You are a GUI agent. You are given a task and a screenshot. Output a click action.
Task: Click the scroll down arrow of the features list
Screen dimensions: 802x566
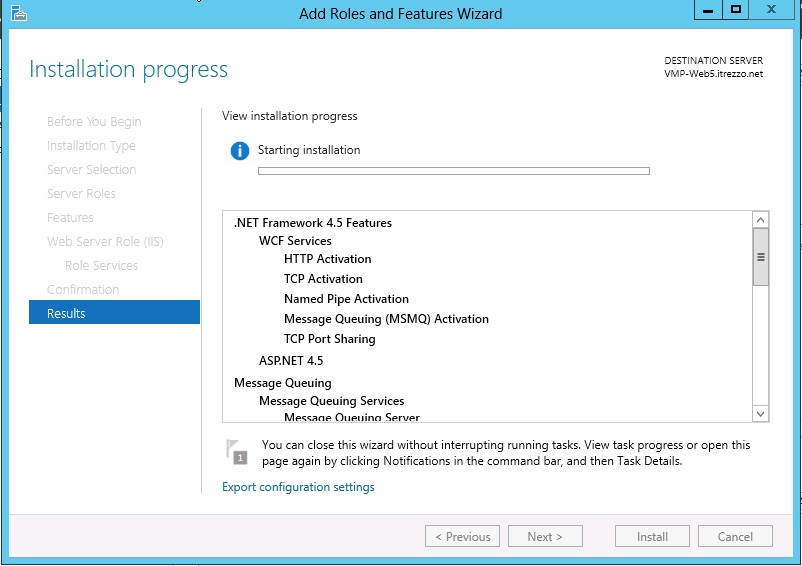[761, 414]
